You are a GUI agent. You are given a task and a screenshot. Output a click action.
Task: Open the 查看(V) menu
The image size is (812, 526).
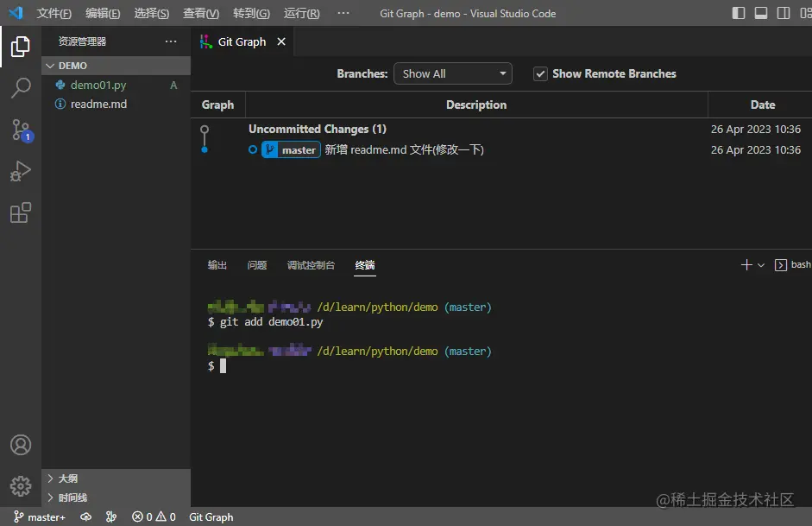pyautogui.click(x=201, y=14)
